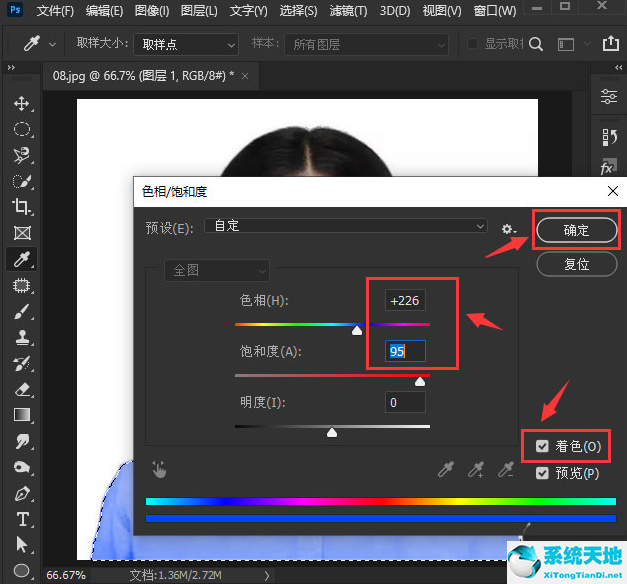This screenshot has height=584, width=627.
Task: Open the 取样大小 dropdown showing 取样点
Action: tap(186, 44)
